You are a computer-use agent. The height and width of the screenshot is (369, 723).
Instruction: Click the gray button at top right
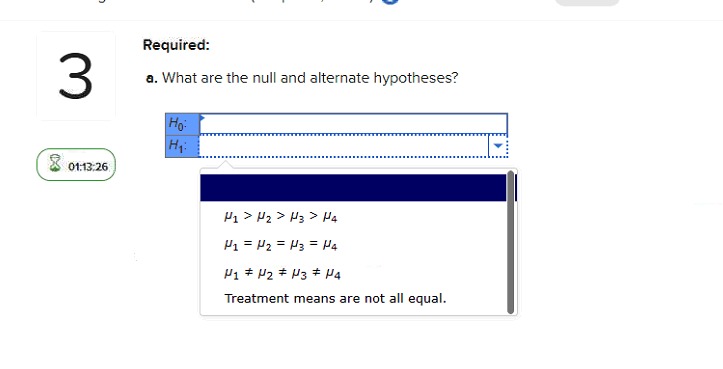tap(587, 2)
